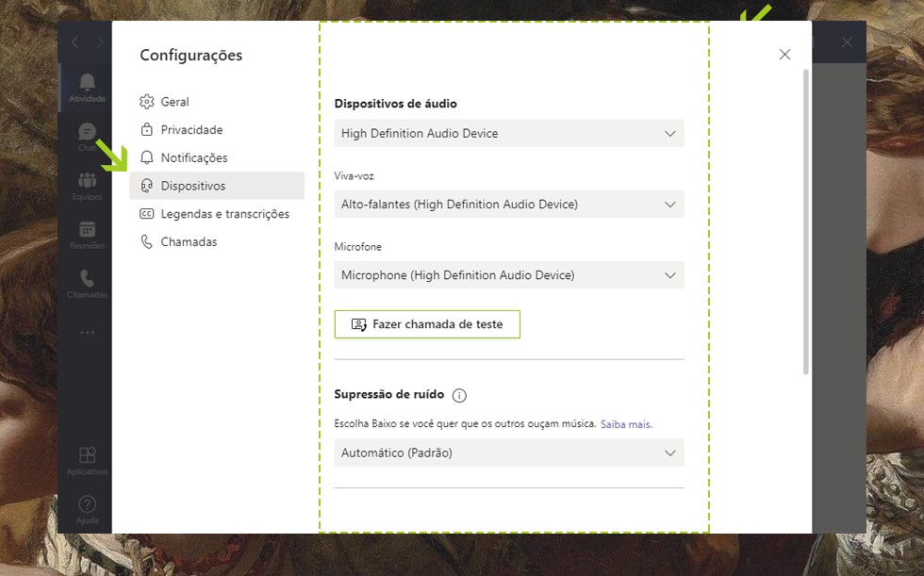Click Fazer chamada de teste button
Image resolution: width=924 pixels, height=576 pixels.
(427, 324)
